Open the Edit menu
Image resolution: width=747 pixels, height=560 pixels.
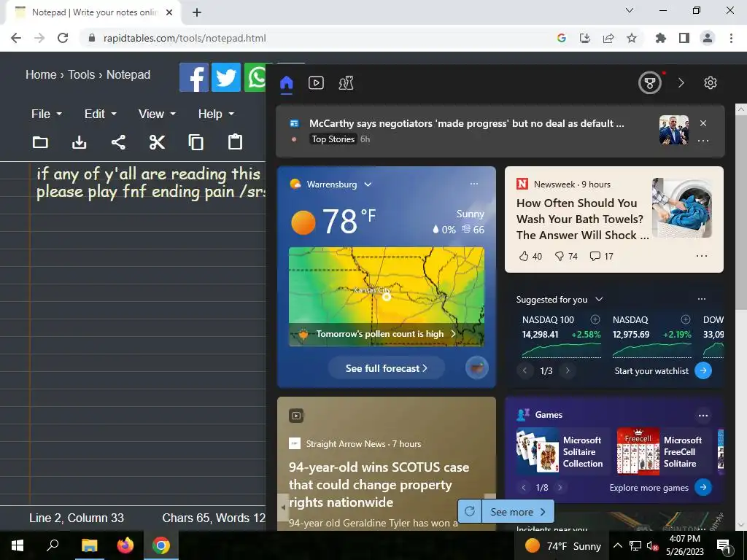(100, 114)
